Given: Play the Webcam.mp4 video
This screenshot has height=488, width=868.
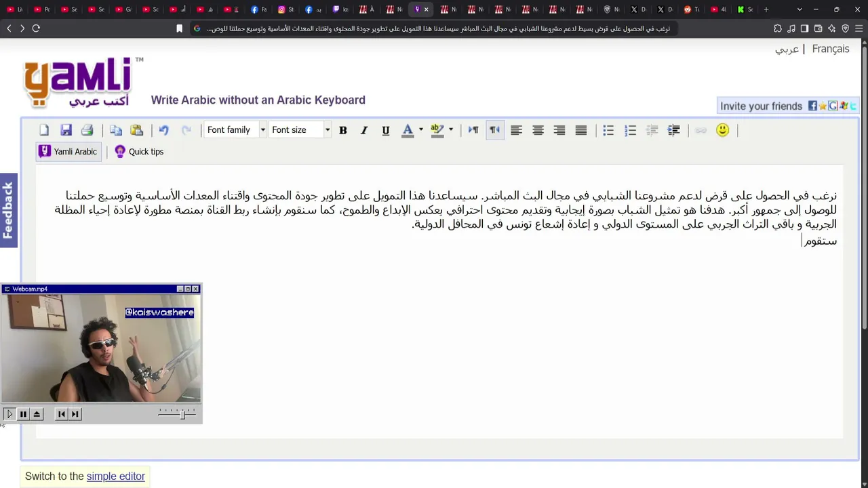Looking at the screenshot, I should (9, 414).
